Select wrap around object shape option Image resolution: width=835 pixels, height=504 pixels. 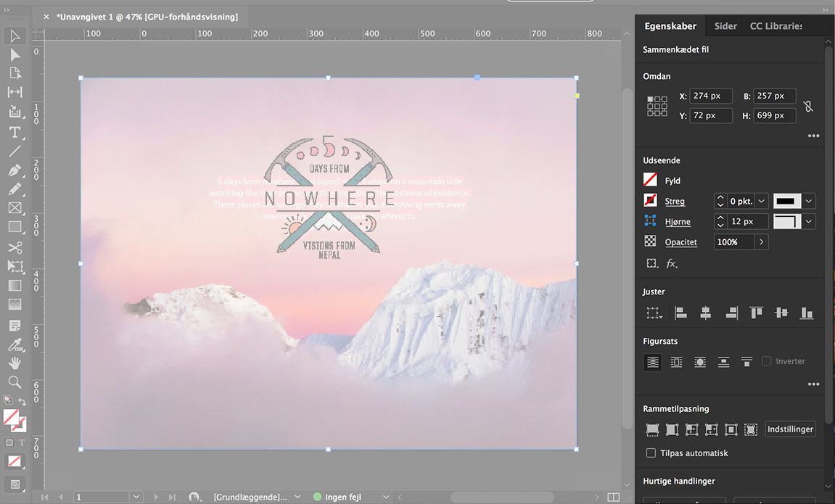click(x=700, y=363)
